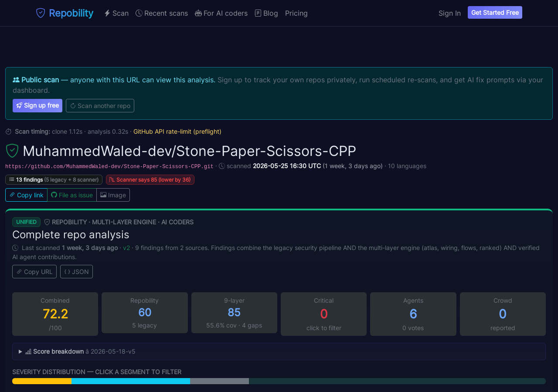Go to the Repobility home link
The width and height of the screenshot is (558, 392).
click(x=65, y=13)
